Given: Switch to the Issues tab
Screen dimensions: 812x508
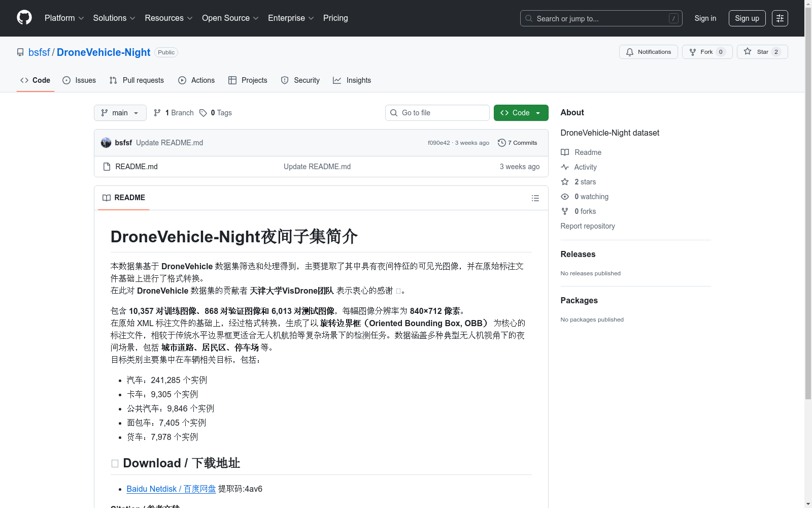Looking at the screenshot, I should 79,80.
